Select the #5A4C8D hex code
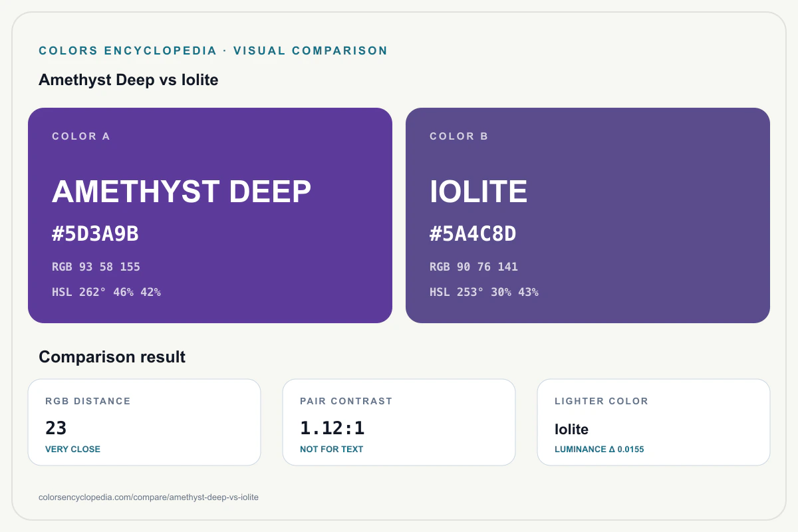 pyautogui.click(x=473, y=234)
